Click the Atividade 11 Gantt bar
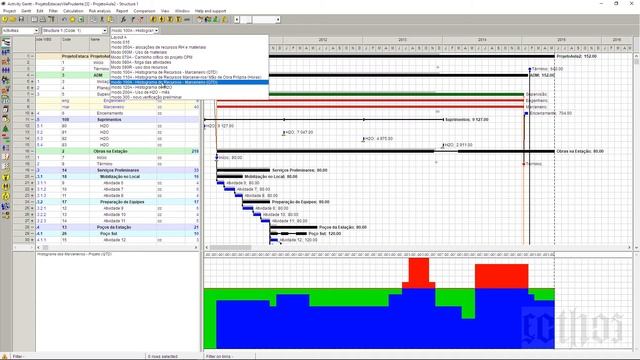Viewport: 640px width, 360px height. coord(266,221)
